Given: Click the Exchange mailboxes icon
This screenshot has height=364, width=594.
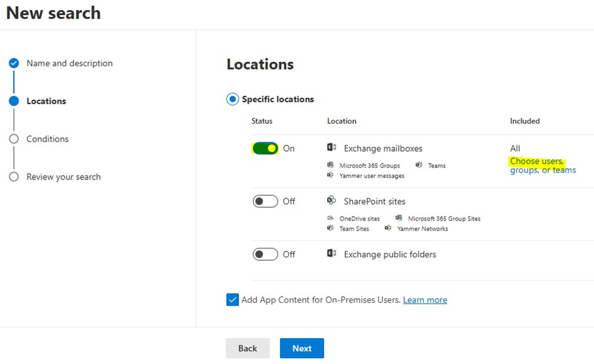Looking at the screenshot, I should coord(331,148).
